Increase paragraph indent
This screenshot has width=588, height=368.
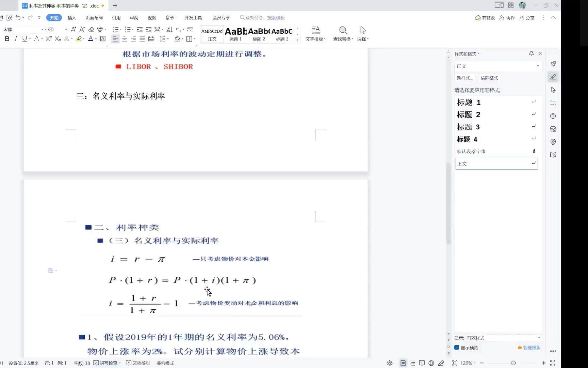(149, 29)
